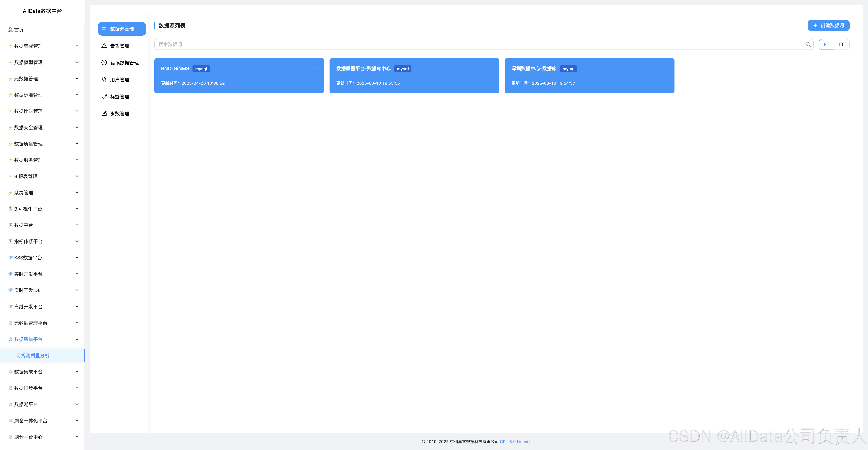Click the icon beside 数据湖平台
The width and height of the screenshot is (868, 450).
[11, 404]
